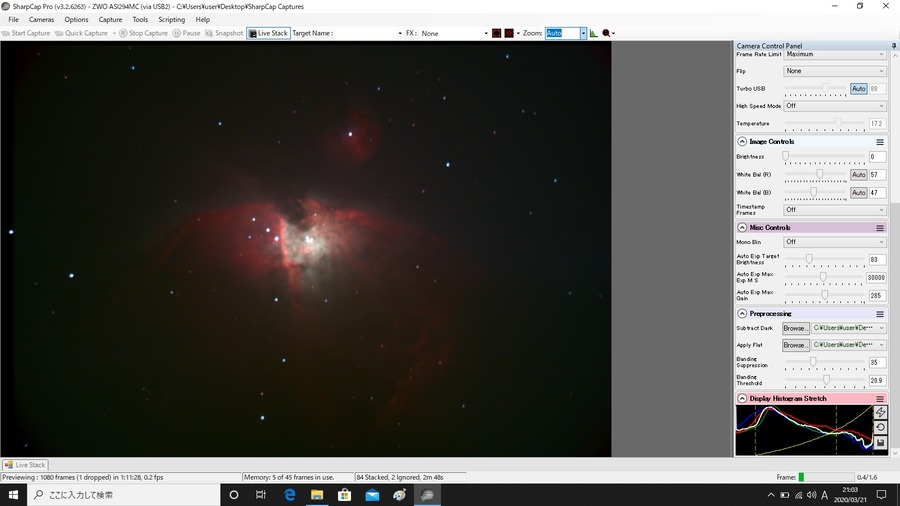The image size is (900, 506).
Task: Open the zoom magnifier tool icon
Action: coord(606,33)
